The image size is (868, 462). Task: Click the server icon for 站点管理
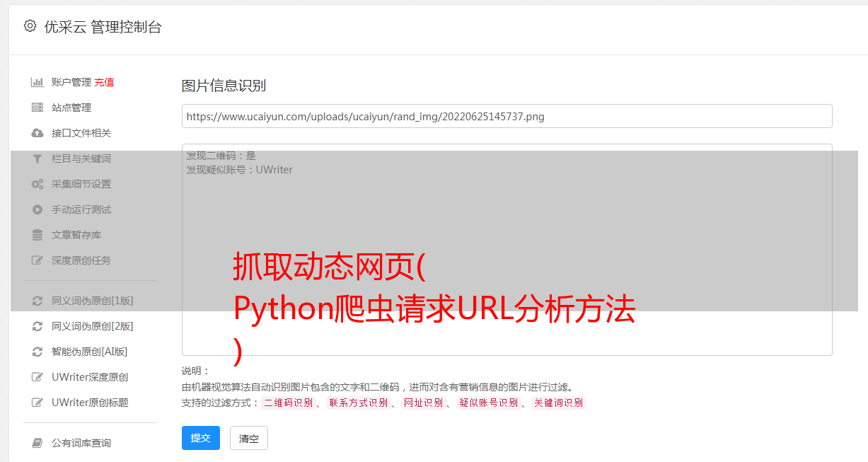tap(37, 108)
